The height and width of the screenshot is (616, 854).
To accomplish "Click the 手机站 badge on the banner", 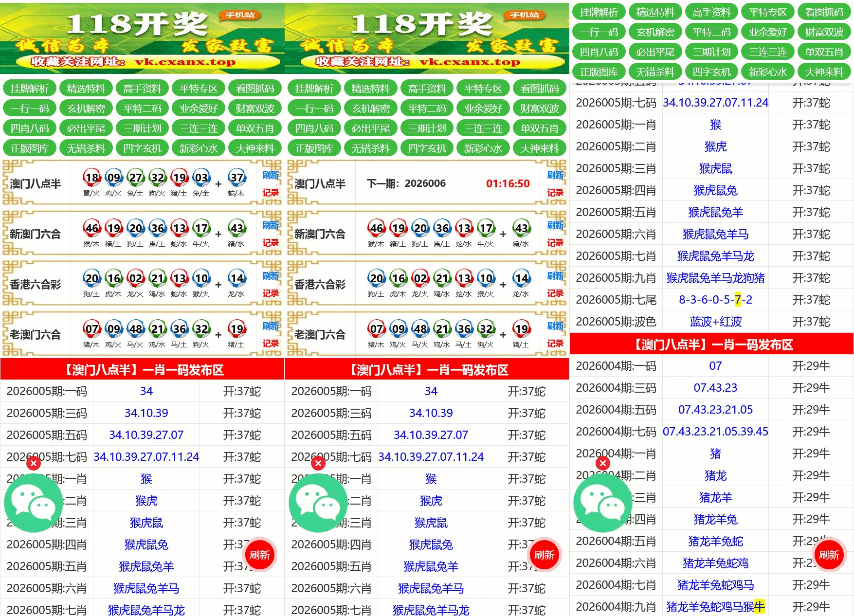I will coord(239,15).
